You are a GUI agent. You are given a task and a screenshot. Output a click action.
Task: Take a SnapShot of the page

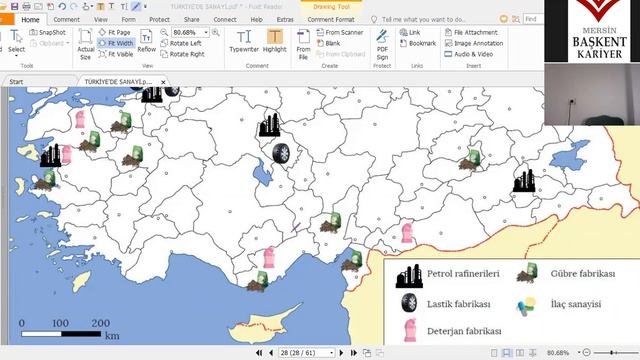(47, 32)
